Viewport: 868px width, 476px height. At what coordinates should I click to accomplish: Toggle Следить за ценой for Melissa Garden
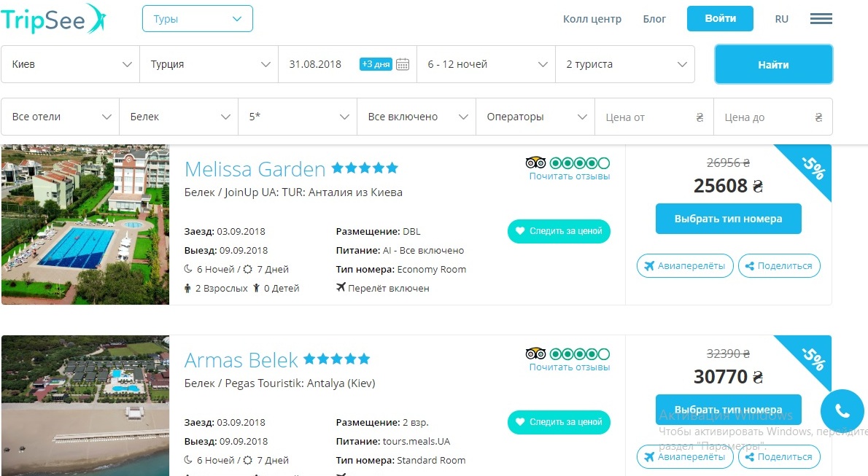(x=559, y=231)
